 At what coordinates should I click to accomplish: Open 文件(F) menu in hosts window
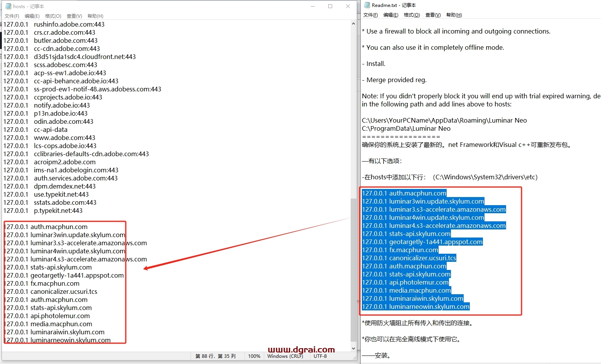(12, 16)
